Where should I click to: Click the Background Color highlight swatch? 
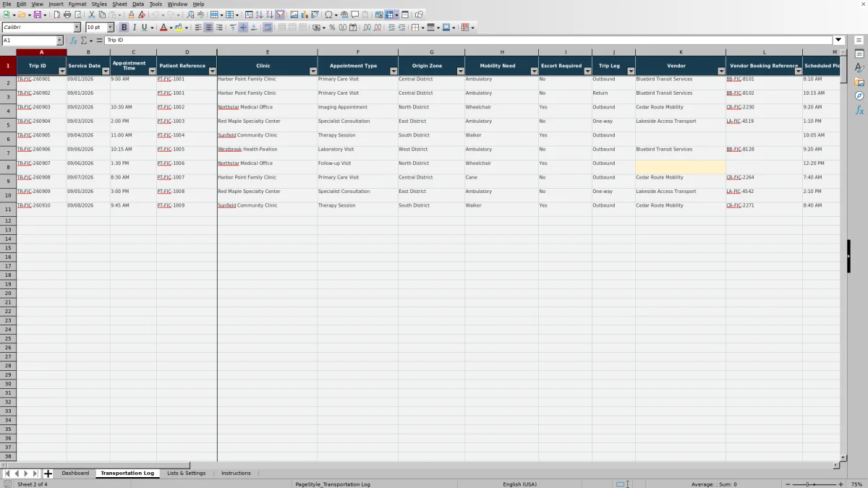coord(179,27)
